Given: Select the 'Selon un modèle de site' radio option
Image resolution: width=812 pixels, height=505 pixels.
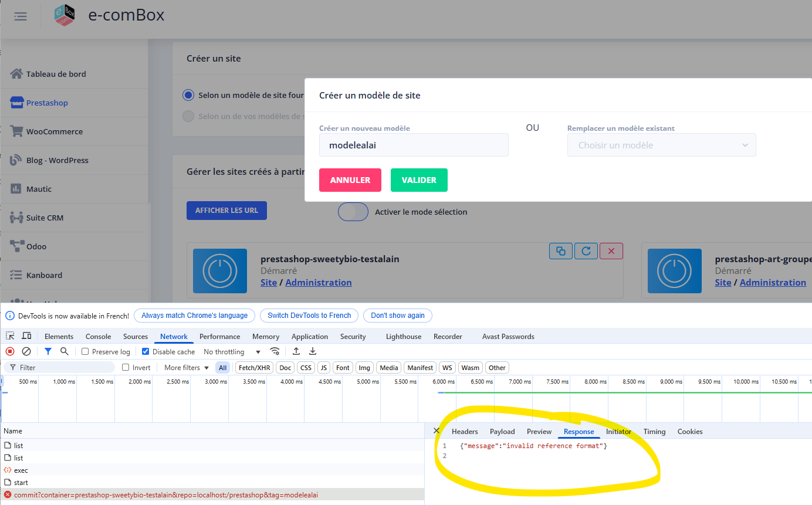Looking at the screenshot, I should click(188, 95).
